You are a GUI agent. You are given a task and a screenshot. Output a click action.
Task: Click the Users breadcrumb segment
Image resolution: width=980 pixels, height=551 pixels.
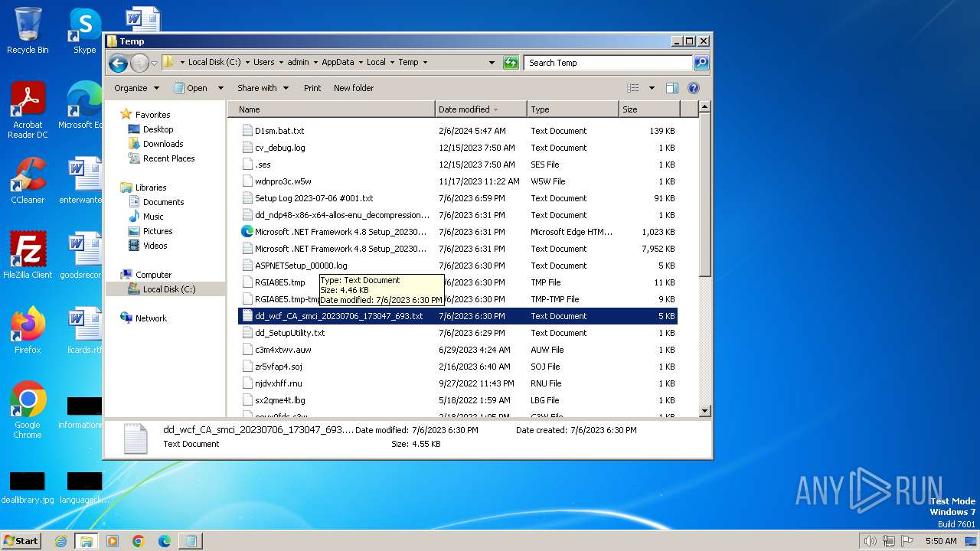263,63
